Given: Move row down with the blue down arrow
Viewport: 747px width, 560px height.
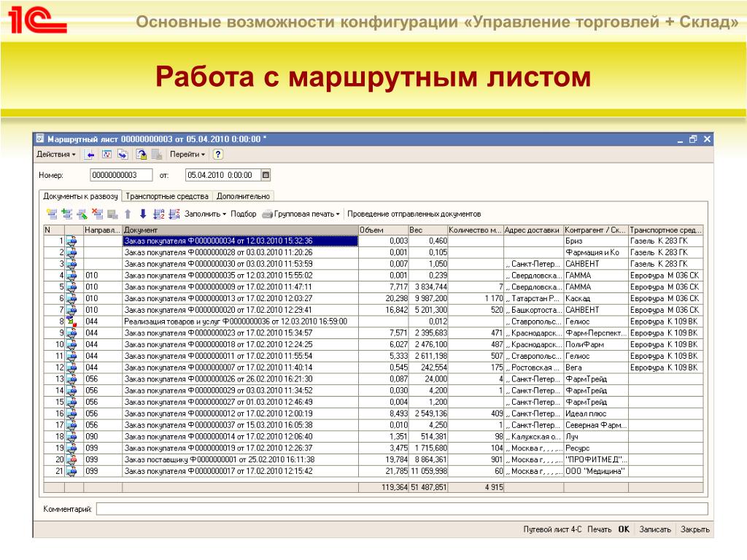Looking at the screenshot, I should [143, 214].
